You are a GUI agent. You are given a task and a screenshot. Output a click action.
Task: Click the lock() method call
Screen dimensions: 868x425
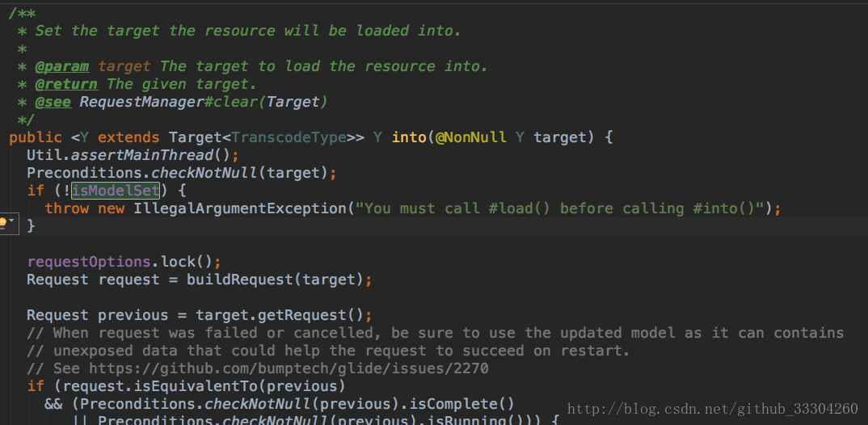point(187,262)
